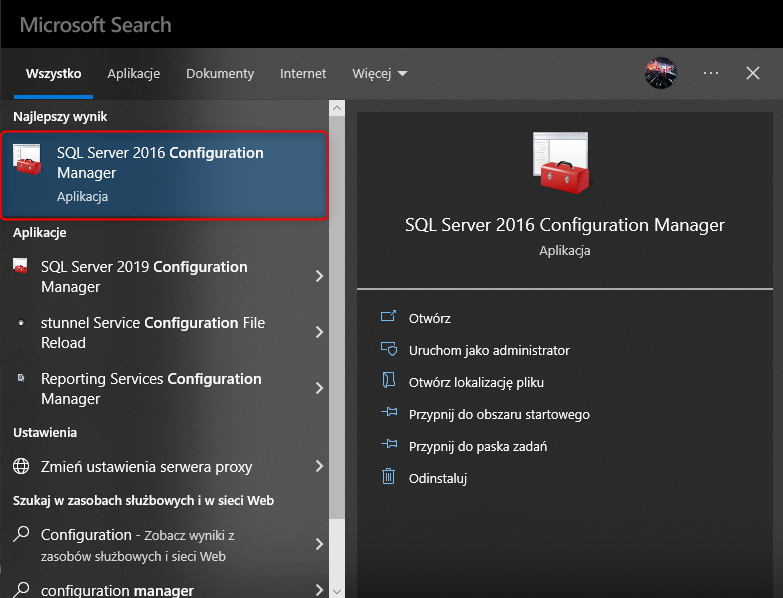Click the globe icon for proxy settings
Image resolution: width=783 pixels, height=598 pixels.
pyautogui.click(x=21, y=466)
